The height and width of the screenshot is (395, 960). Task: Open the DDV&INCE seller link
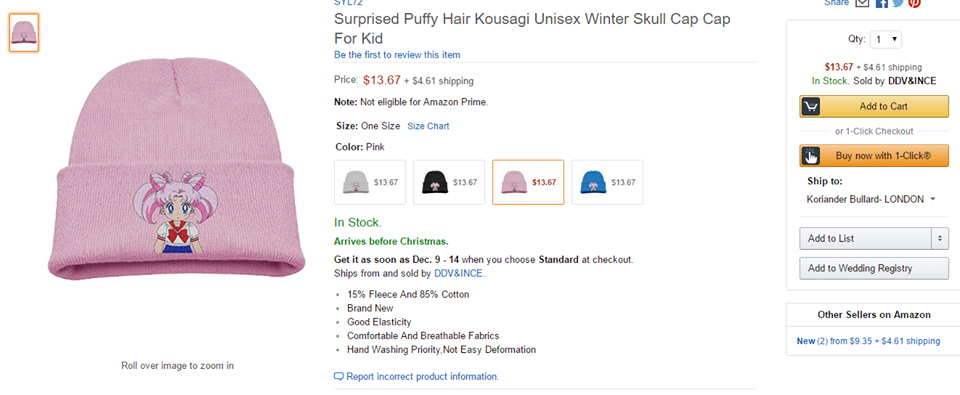[x=459, y=273]
